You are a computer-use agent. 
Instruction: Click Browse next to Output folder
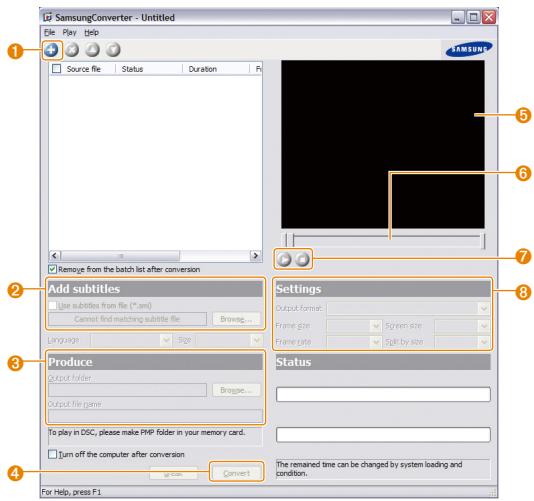point(236,390)
